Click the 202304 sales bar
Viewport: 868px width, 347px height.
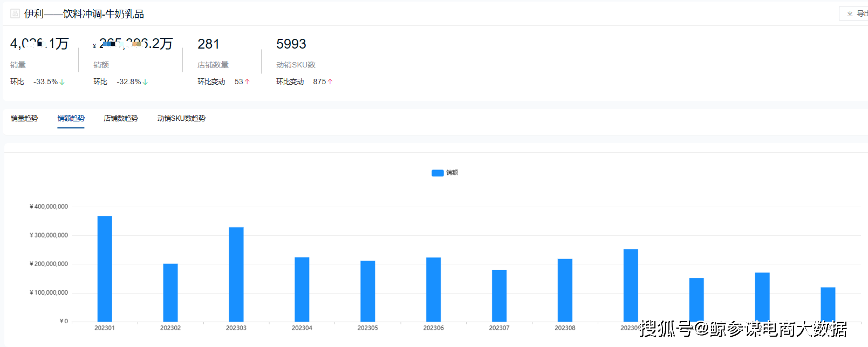(x=302, y=289)
